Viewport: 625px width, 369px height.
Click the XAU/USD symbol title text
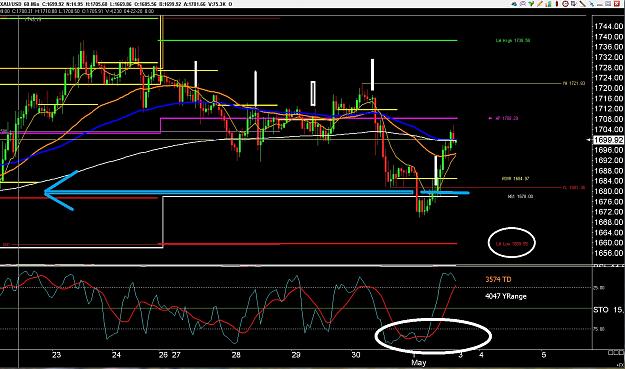tap(11, 4)
